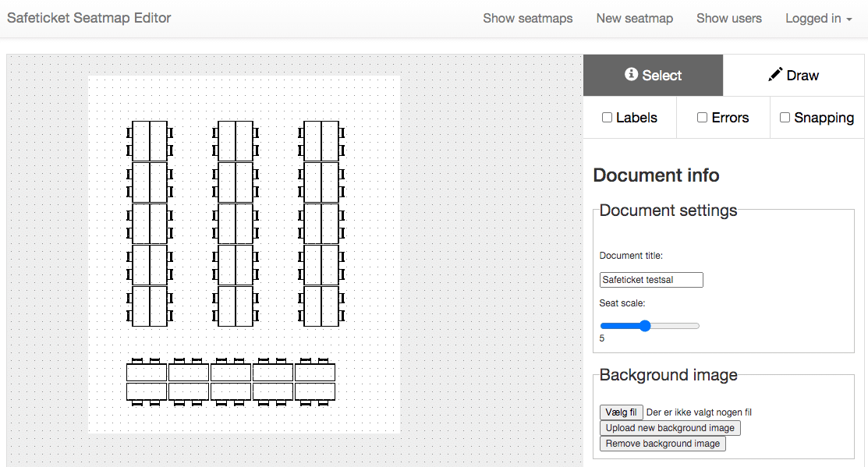Click the Errors text label
The width and height of the screenshot is (868, 467).
(730, 117)
